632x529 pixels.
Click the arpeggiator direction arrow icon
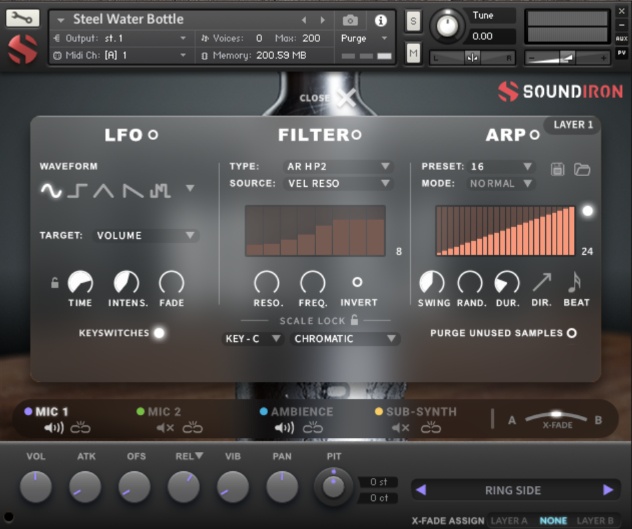[x=541, y=283]
